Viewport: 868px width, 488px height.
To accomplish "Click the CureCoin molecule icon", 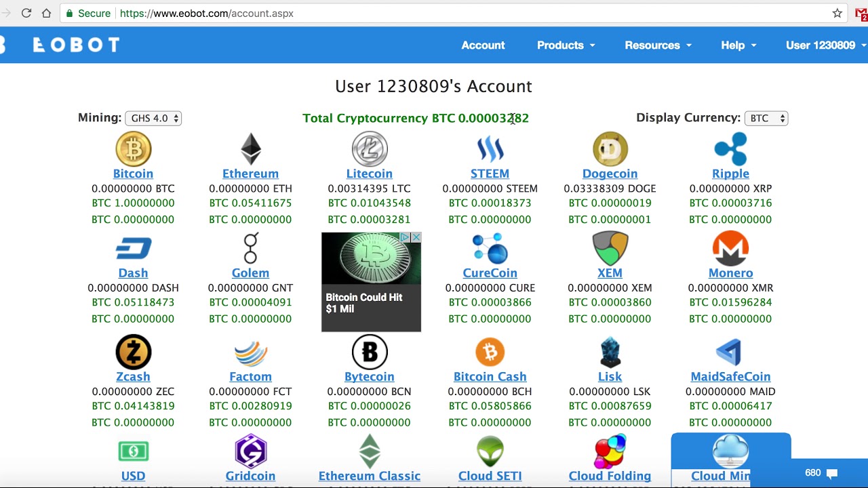I will pos(490,248).
